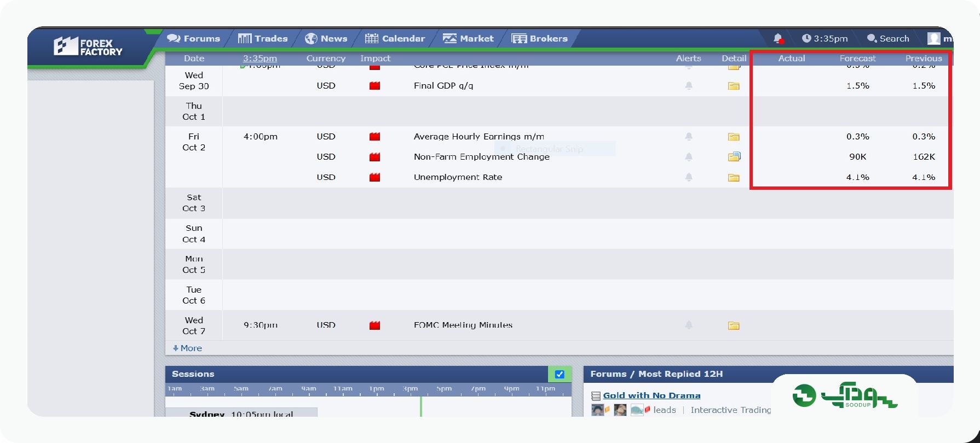Click the Currency column header
Viewport: 980px width, 443px height.
click(x=326, y=58)
